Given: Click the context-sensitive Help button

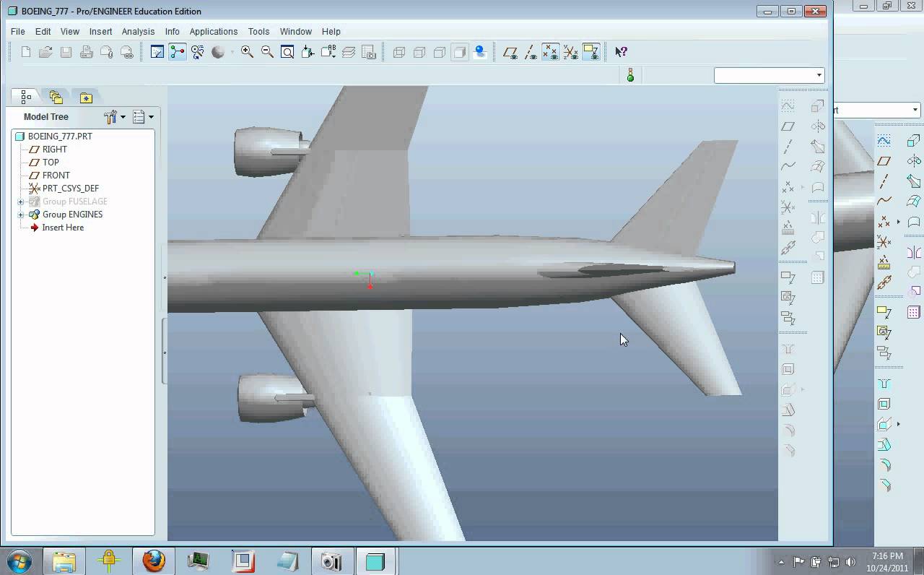Looking at the screenshot, I should [619, 51].
